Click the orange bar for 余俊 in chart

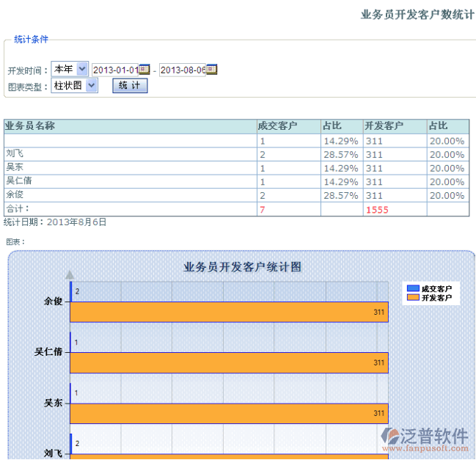coord(229,312)
